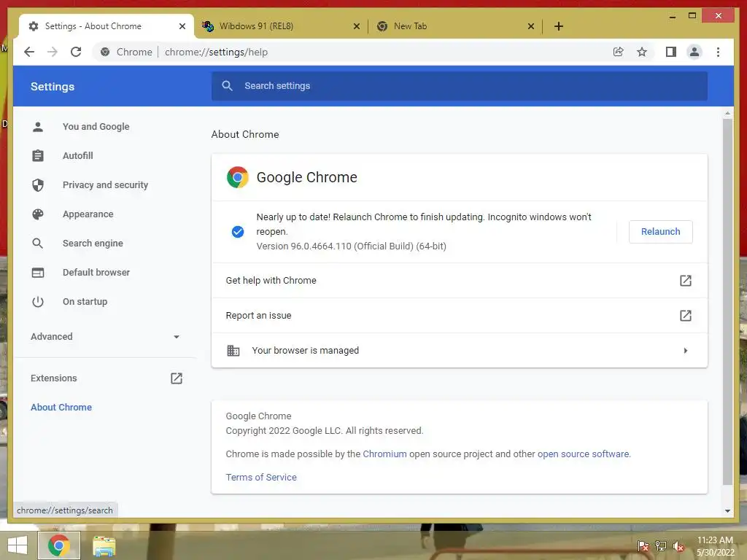Select About Chrome in the sidebar
The height and width of the screenshot is (560, 747).
click(61, 407)
